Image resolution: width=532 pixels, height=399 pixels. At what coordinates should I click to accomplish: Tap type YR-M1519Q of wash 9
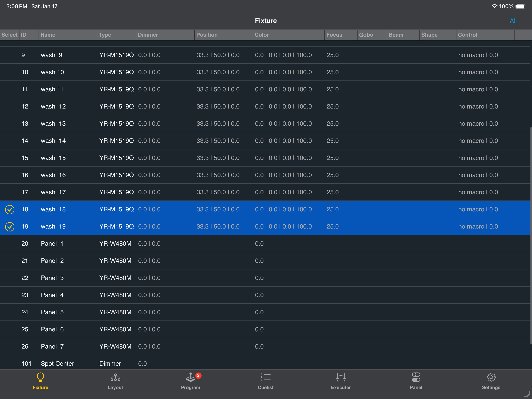click(116, 55)
